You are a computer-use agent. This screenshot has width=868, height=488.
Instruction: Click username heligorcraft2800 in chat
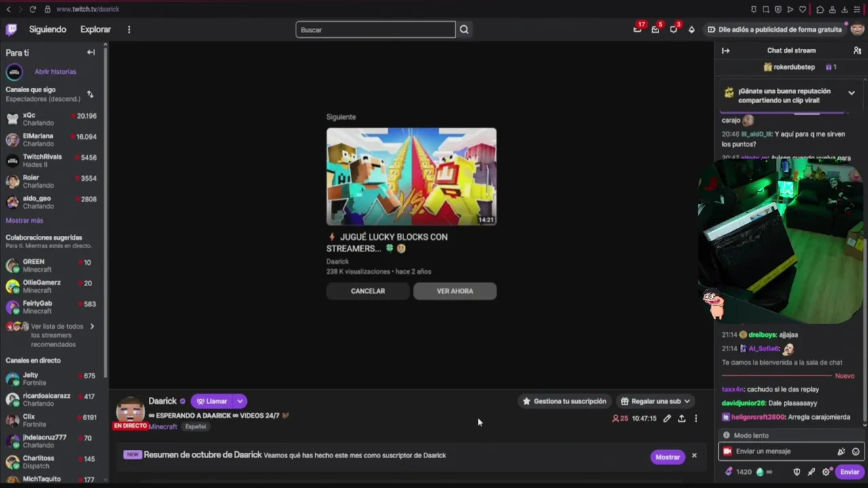[x=757, y=418]
